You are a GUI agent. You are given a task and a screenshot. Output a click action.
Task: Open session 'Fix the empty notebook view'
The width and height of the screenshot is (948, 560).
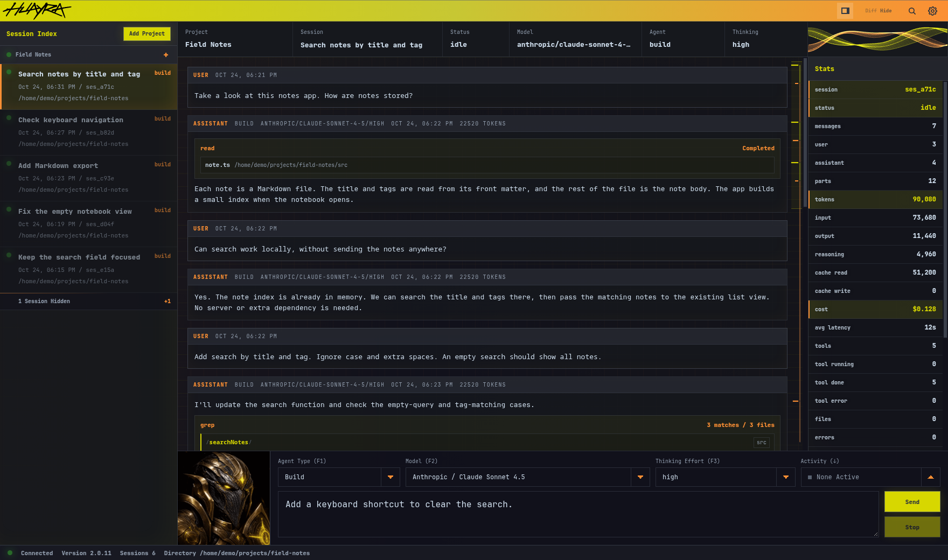89,223
